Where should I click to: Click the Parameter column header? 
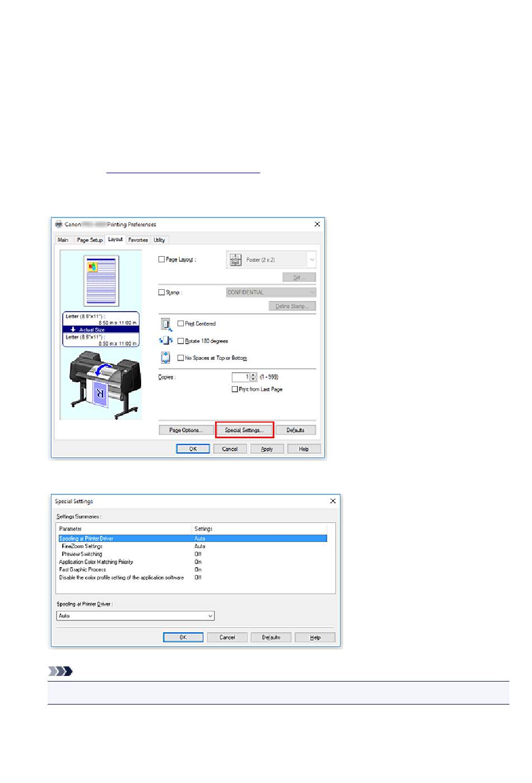point(124,529)
